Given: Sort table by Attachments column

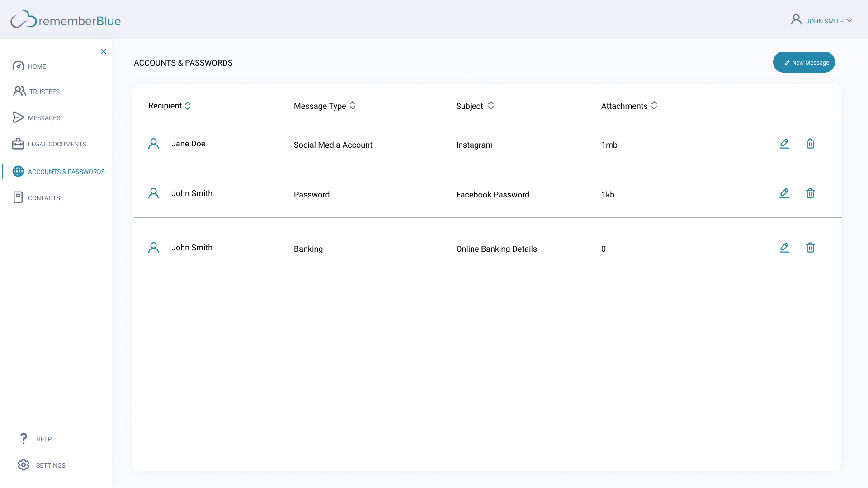Looking at the screenshot, I should (x=654, y=106).
